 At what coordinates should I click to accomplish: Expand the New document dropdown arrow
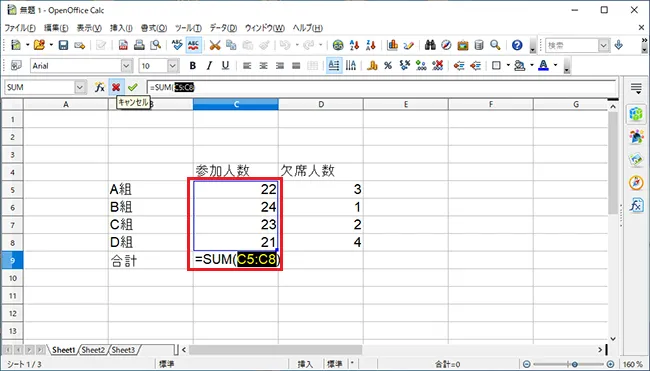[27, 45]
